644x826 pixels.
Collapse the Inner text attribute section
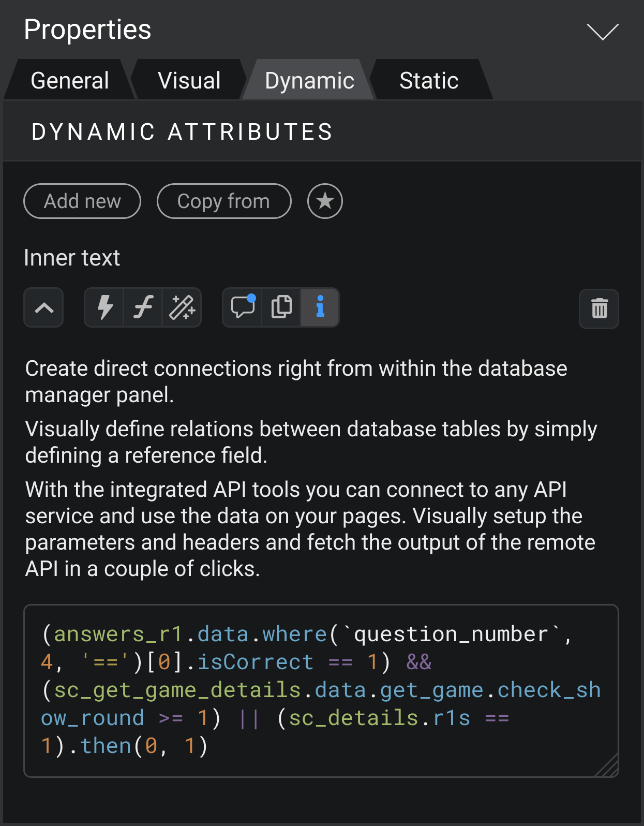pos(44,308)
